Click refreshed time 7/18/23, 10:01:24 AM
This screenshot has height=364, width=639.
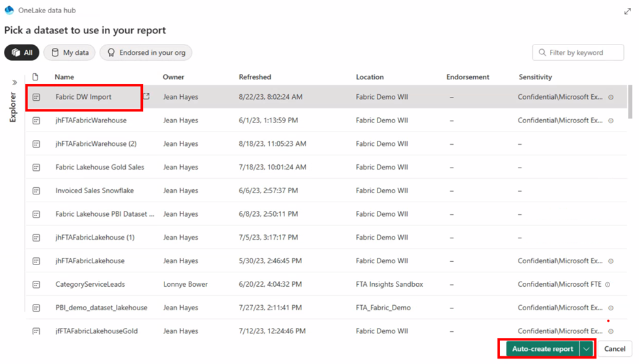[x=273, y=168]
